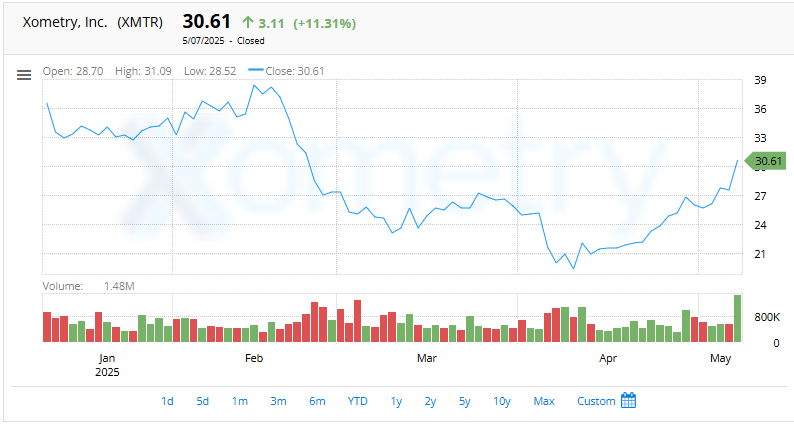Show the 1y price history

coord(396,401)
